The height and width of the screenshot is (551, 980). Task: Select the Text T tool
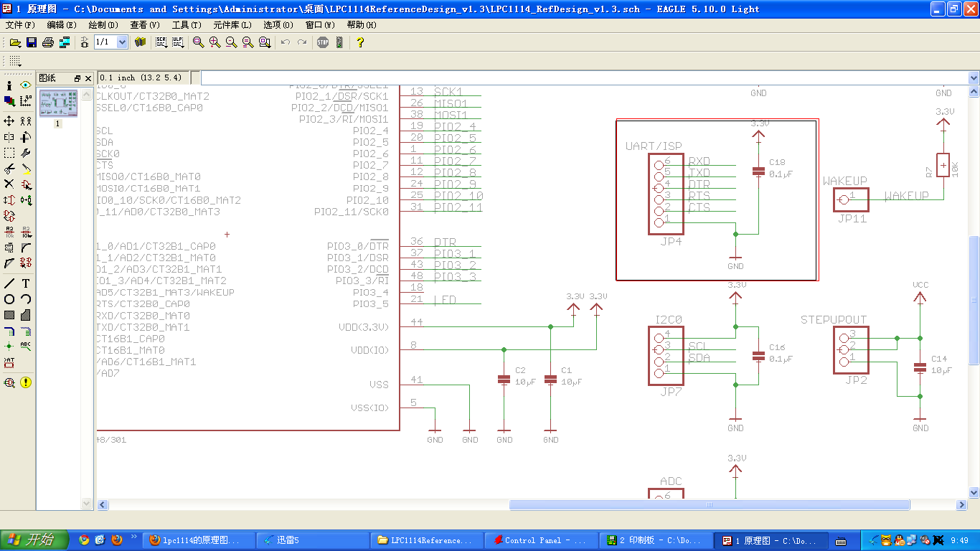tap(26, 283)
